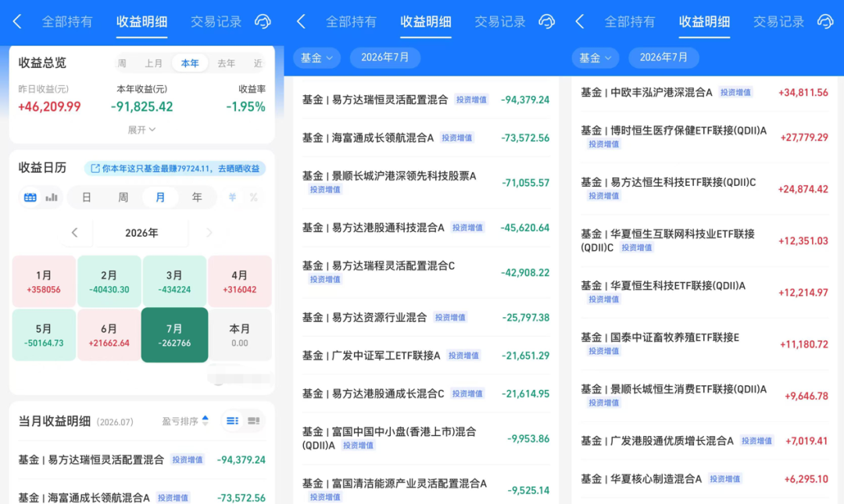Select 4月 +316042 calendar cell
The width and height of the screenshot is (844, 504).
(x=240, y=281)
